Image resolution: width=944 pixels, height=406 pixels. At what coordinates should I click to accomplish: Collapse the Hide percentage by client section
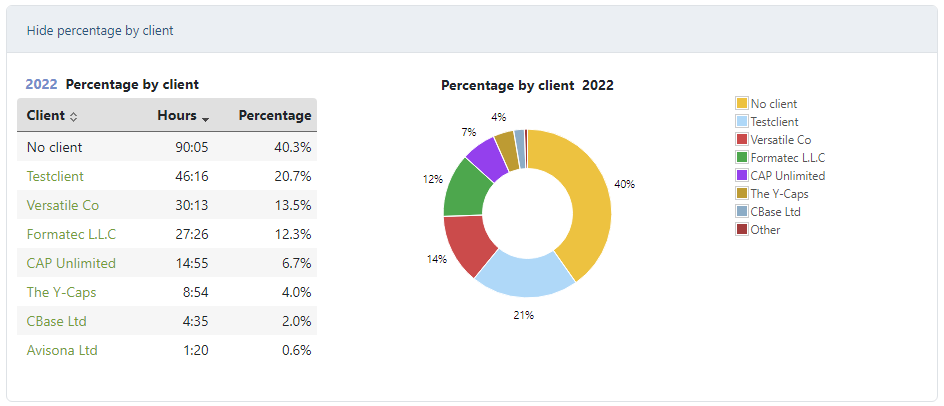point(100,31)
